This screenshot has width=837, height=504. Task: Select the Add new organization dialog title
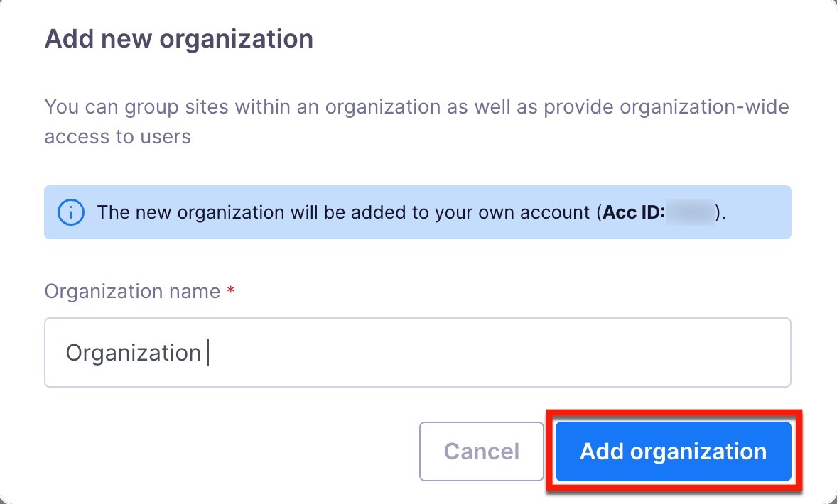(x=178, y=38)
